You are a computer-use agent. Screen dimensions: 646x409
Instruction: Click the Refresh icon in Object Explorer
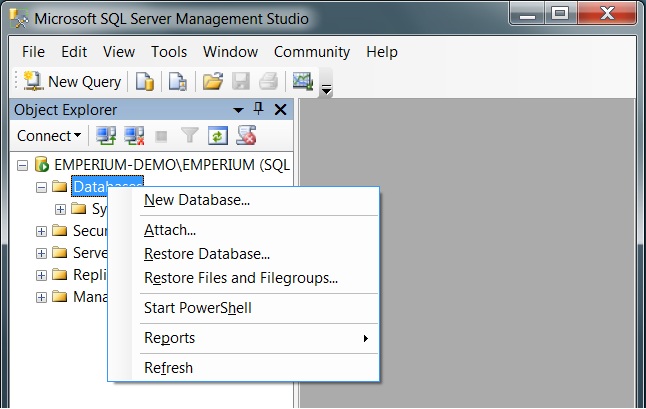tap(218, 135)
